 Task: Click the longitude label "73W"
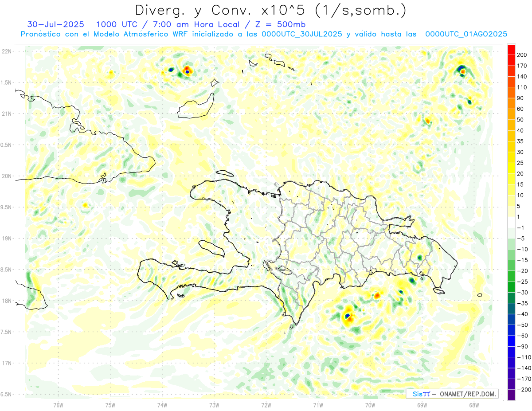pos(214,405)
